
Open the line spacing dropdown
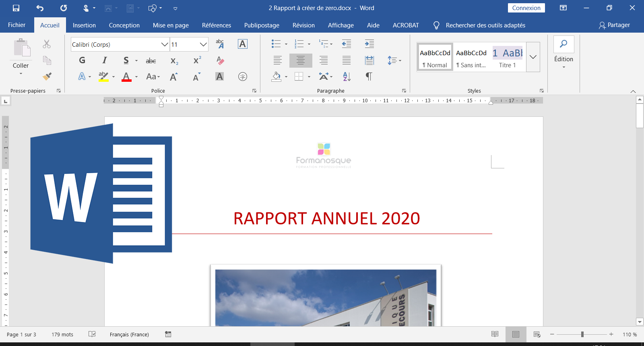pyautogui.click(x=394, y=60)
